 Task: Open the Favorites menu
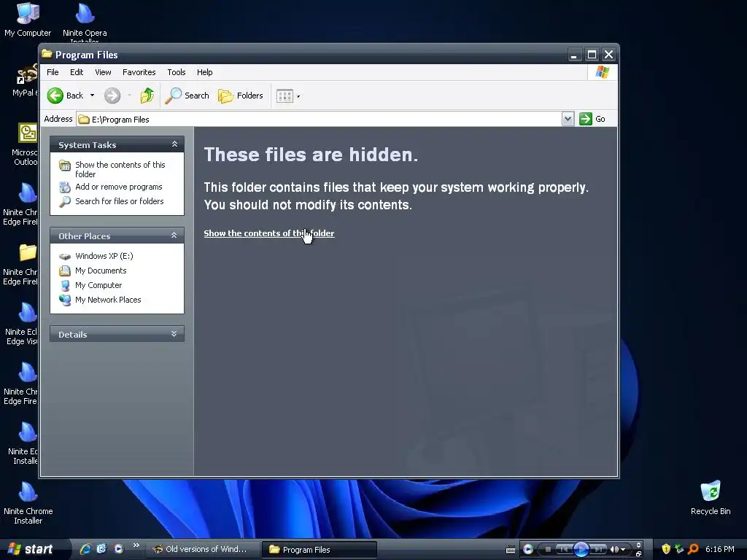139,72
